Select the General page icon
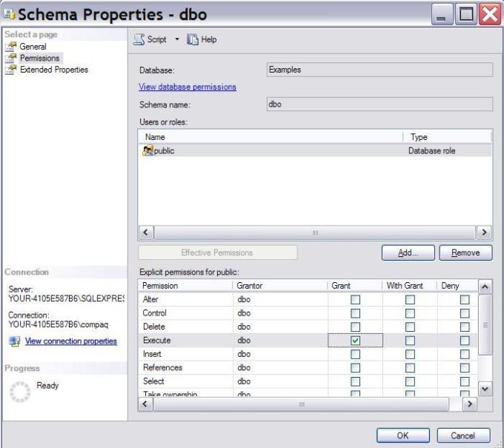Screen dimensions: 504x448 tap(11, 47)
